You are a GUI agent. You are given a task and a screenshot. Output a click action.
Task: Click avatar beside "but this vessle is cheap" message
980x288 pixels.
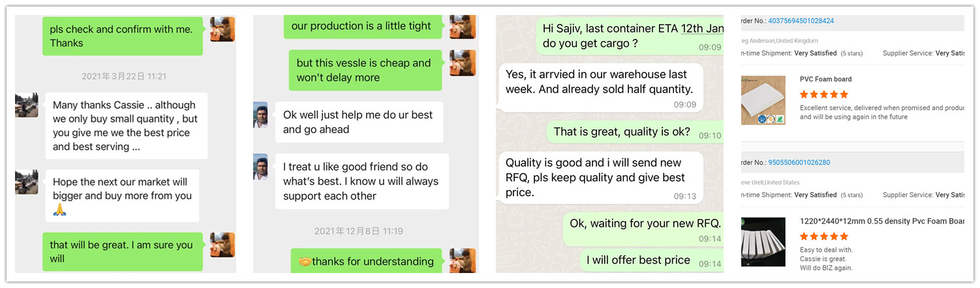click(x=463, y=63)
